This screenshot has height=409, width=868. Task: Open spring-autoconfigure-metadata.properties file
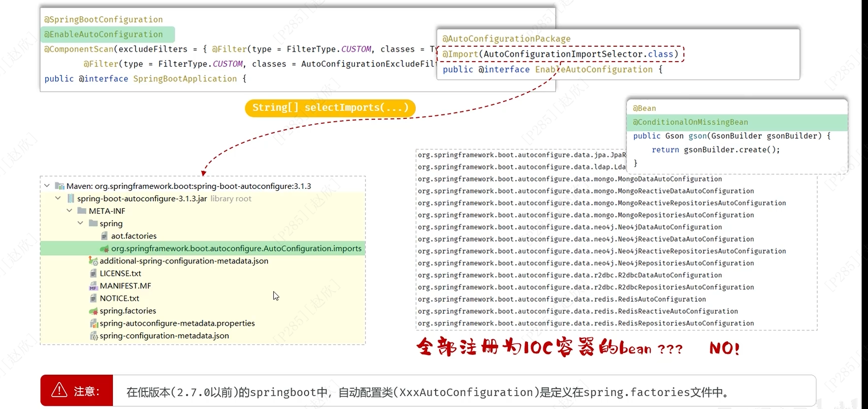[x=177, y=323]
